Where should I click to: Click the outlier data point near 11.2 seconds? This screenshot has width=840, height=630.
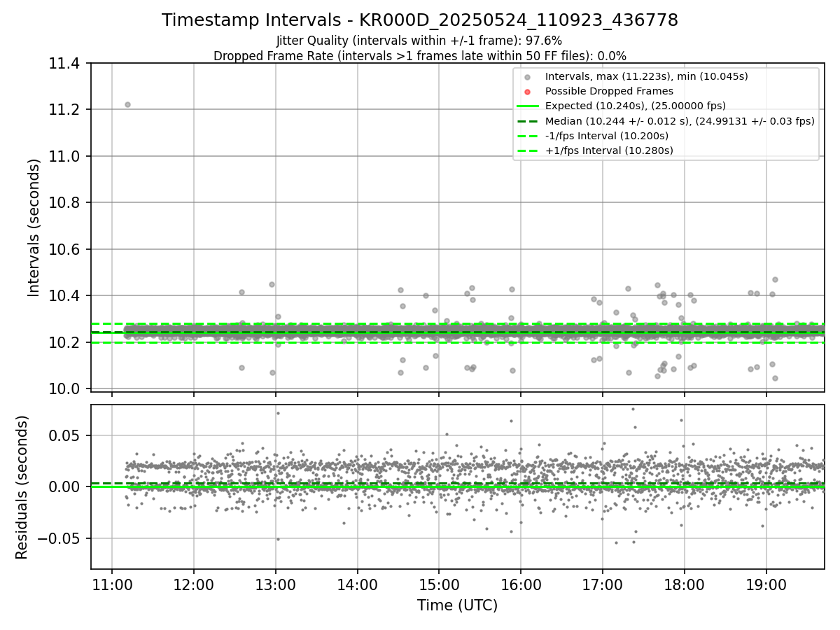click(127, 104)
